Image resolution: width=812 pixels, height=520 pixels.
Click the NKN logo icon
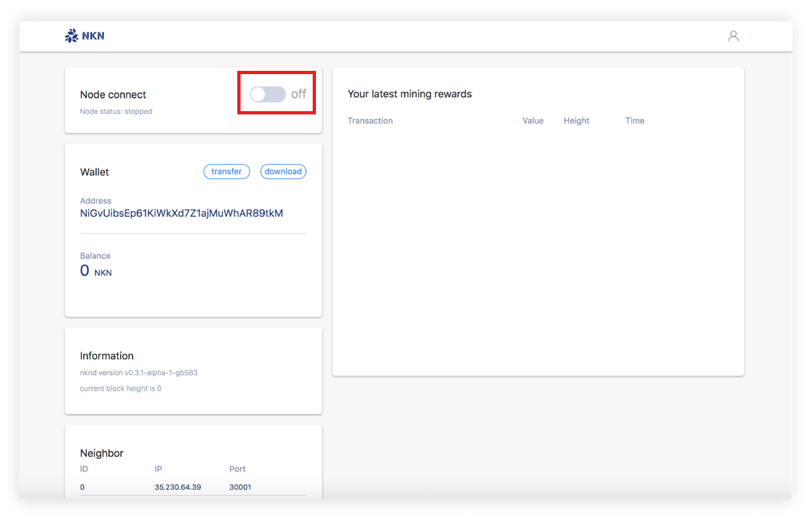click(x=72, y=36)
